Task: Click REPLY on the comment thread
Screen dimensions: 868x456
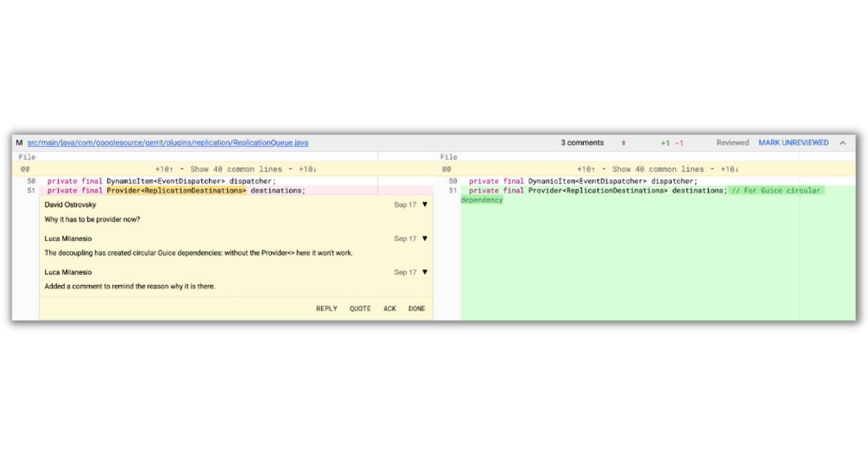Action: 326,308
